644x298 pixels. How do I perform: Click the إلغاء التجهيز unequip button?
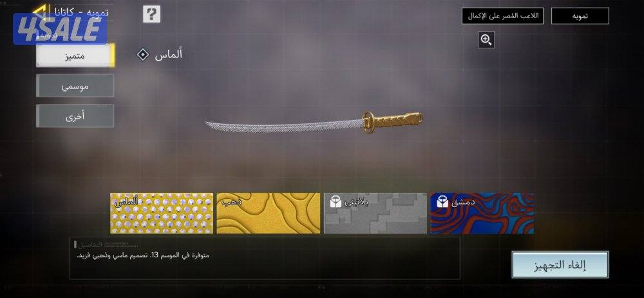coord(560,264)
